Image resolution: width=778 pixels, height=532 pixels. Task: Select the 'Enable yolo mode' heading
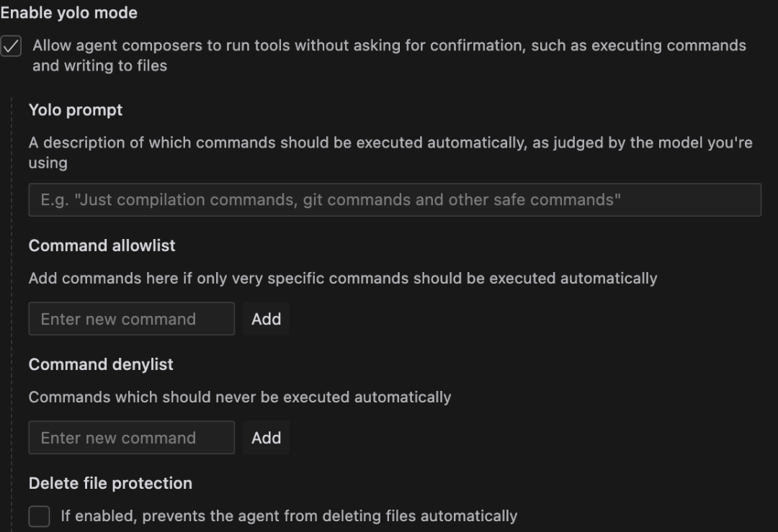[x=69, y=13]
